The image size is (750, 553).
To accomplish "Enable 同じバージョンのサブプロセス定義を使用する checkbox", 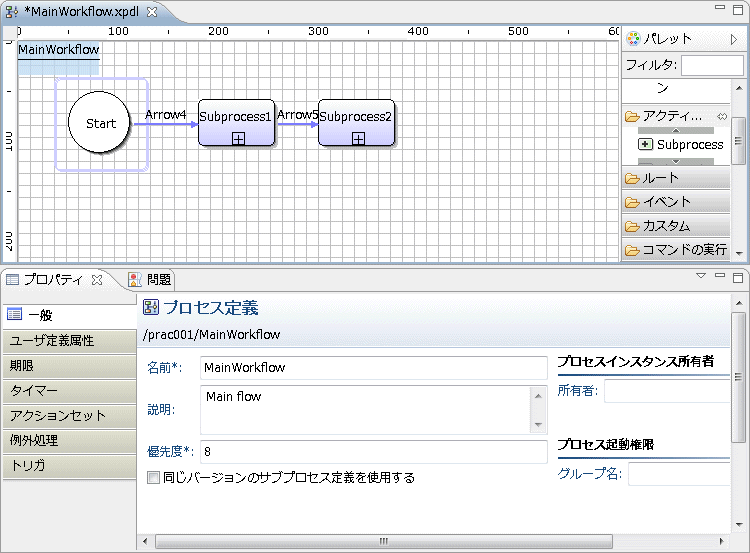I will coord(153,478).
